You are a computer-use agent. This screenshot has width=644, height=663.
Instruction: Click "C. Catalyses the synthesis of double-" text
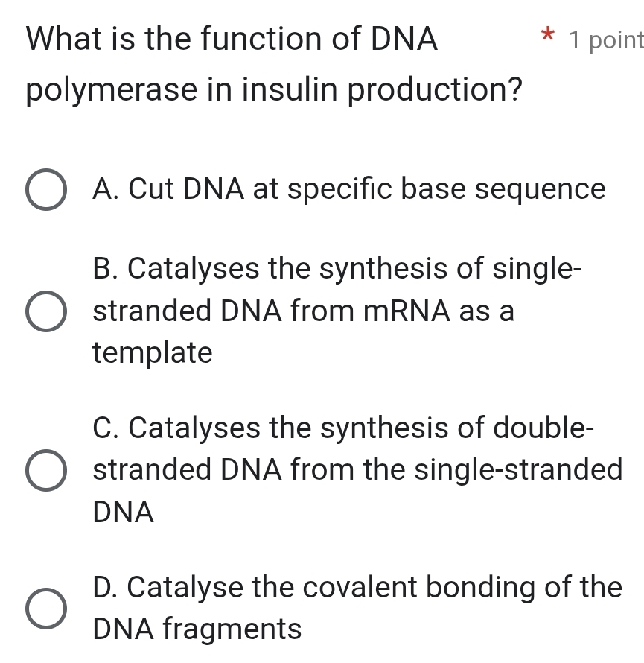(x=343, y=429)
